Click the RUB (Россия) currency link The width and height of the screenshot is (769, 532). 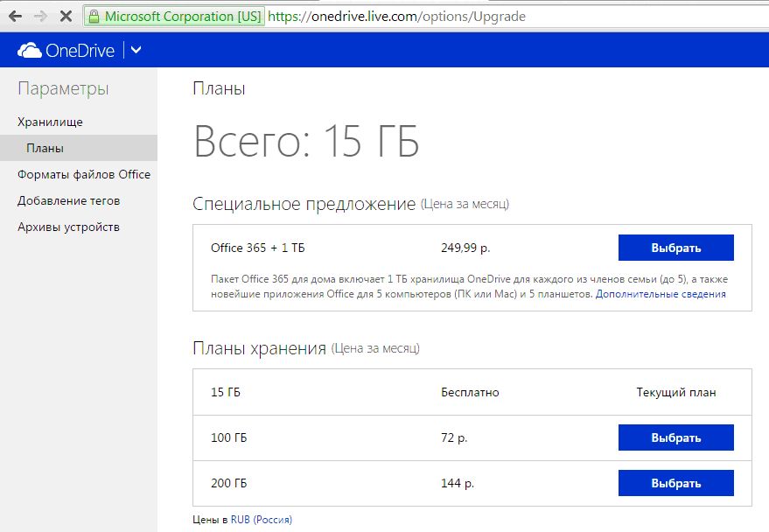261,519
